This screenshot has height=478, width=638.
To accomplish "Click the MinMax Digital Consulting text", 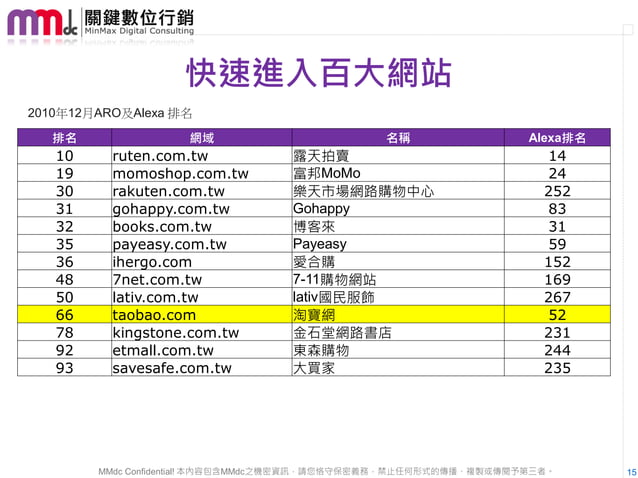I will click(139, 31).
